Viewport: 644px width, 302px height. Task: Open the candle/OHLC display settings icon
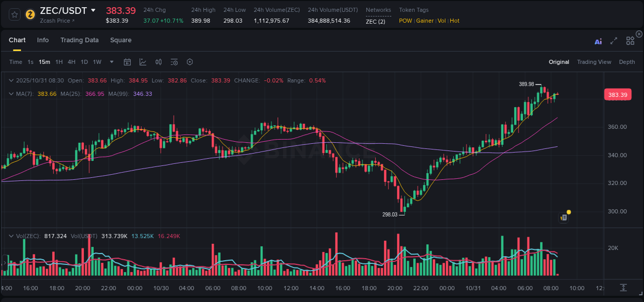tap(158, 62)
